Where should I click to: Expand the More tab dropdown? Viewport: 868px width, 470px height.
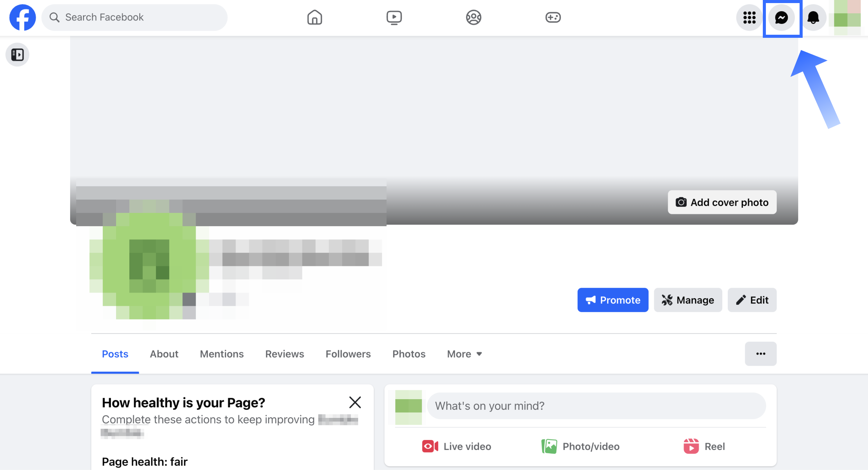click(464, 354)
